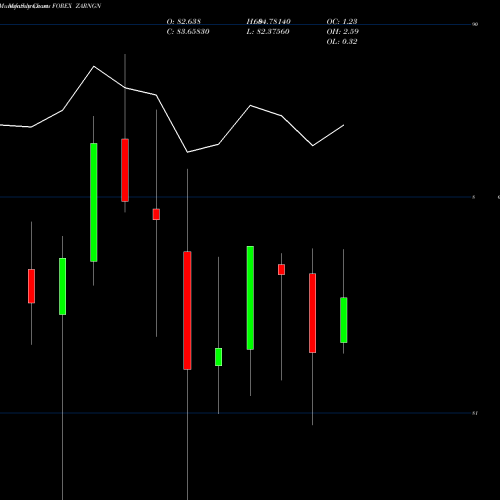
Task: Click the smallest green candlestick body
Action: coord(219,357)
